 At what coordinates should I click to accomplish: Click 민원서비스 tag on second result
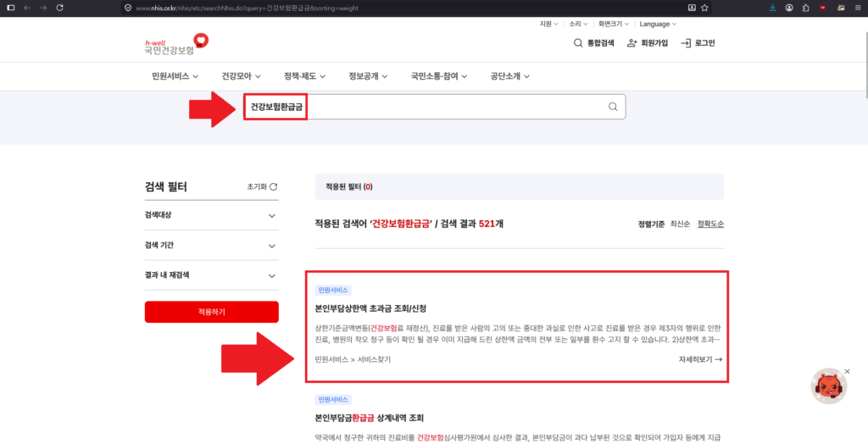[x=333, y=400]
